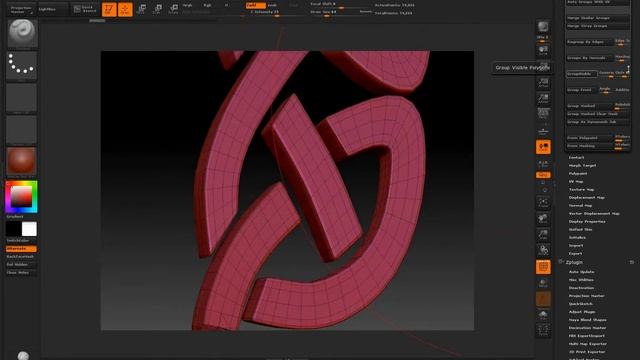Click the white secondary color swatch

point(29,229)
